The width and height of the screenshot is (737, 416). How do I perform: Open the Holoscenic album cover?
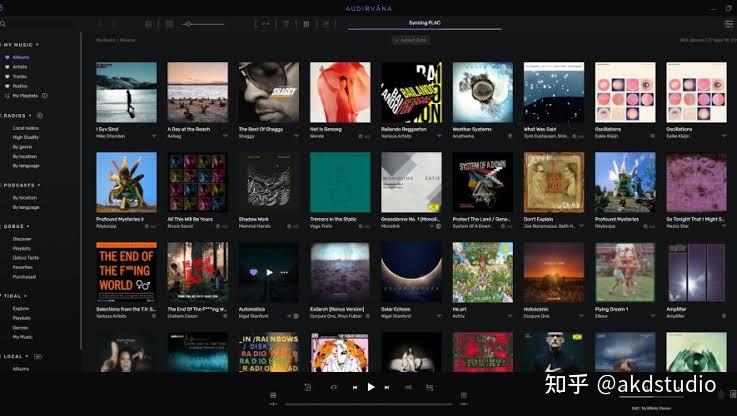[x=554, y=272]
